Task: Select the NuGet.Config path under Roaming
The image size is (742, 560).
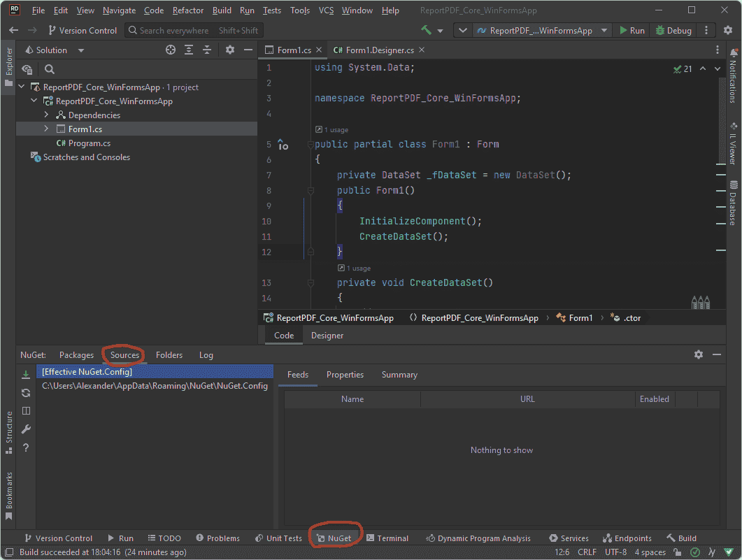Action: coord(155,386)
